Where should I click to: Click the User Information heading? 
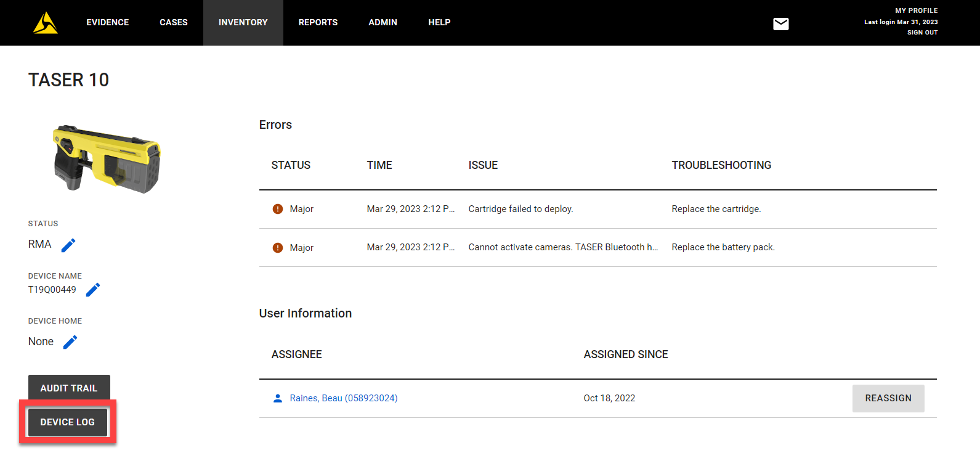tap(306, 313)
